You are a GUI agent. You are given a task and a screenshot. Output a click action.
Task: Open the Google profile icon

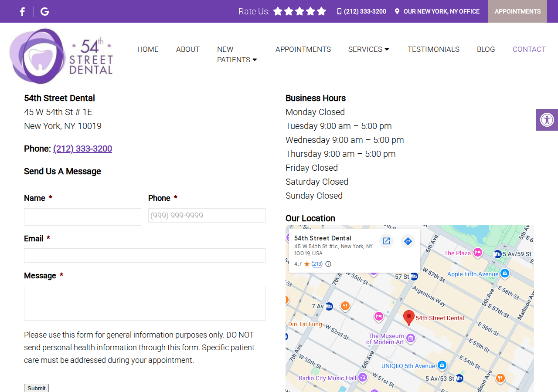pyautogui.click(x=44, y=12)
